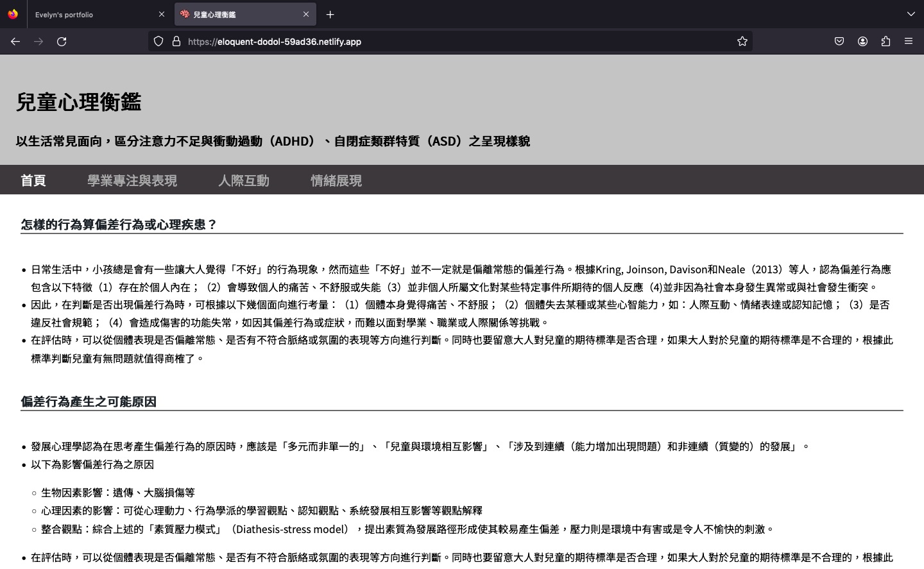The height and width of the screenshot is (569, 924).
Task: Bookmark this page with the star icon
Action: click(742, 41)
